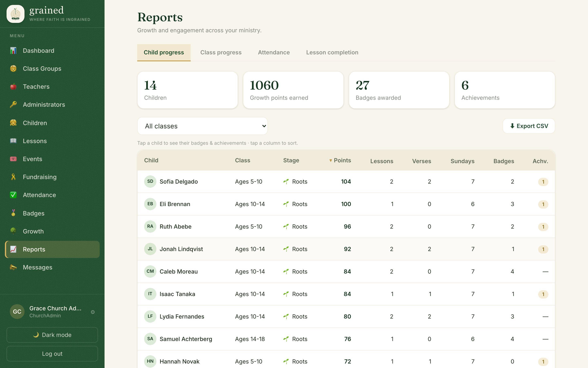
Task: Click the Class Groups face icon
Action: coord(13,69)
